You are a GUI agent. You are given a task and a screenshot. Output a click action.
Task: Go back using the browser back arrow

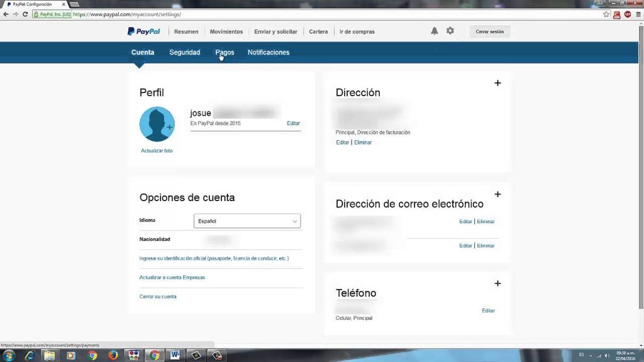point(5,13)
